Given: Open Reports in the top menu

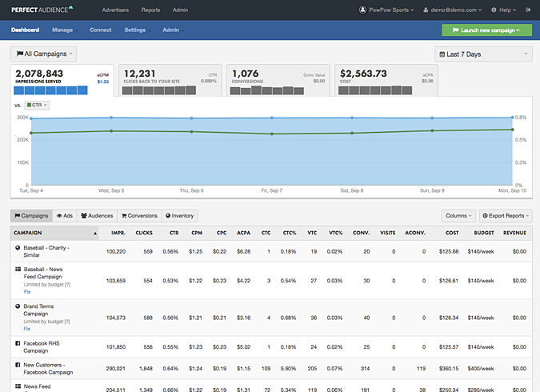Looking at the screenshot, I should pyautogui.click(x=150, y=10).
